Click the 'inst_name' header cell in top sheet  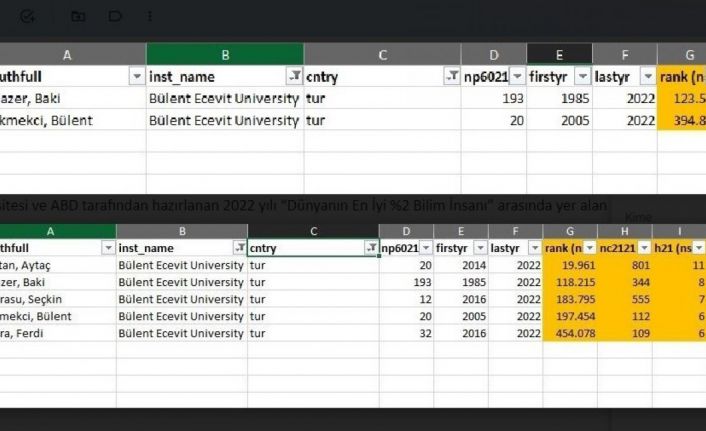pos(225,77)
